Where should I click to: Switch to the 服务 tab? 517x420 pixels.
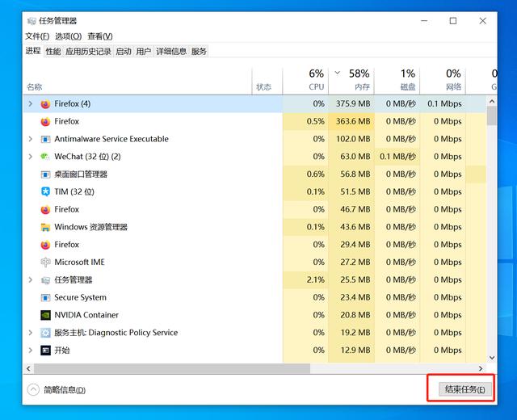coord(199,52)
